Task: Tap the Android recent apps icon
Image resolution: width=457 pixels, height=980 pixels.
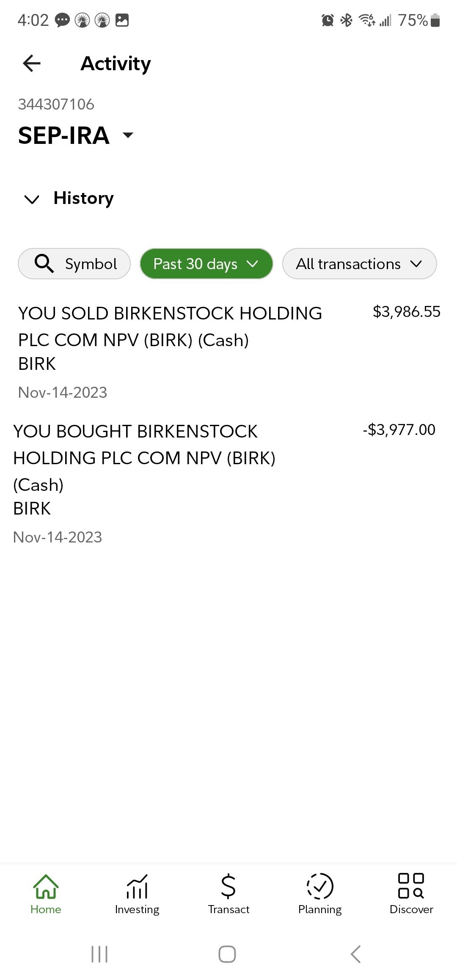Action: pos(100,954)
